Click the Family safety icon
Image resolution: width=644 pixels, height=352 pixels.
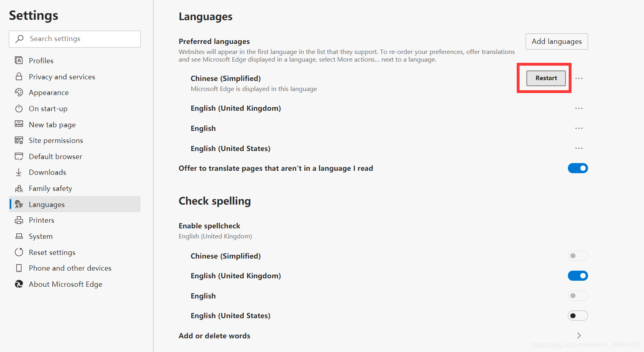click(x=19, y=188)
